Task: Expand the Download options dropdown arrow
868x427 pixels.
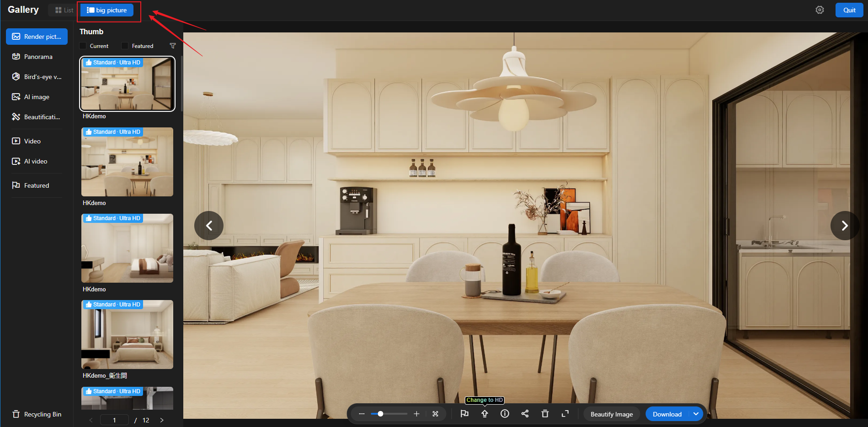Action: 696,414
